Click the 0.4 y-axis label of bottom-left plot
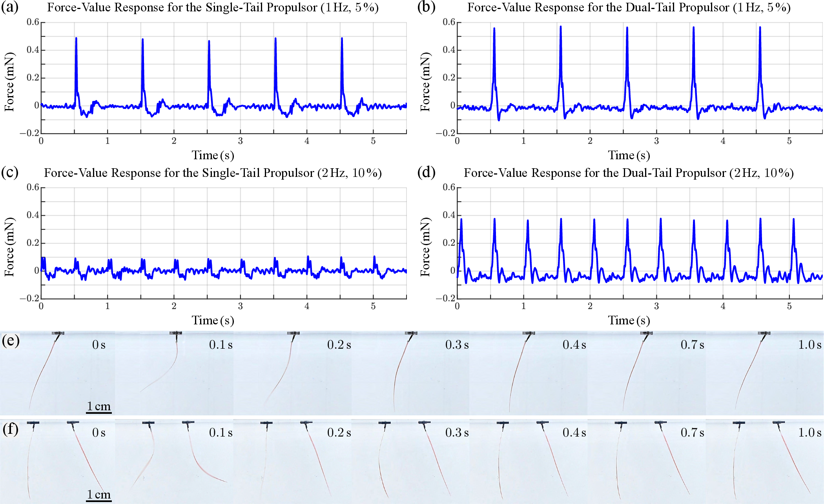 (33, 215)
